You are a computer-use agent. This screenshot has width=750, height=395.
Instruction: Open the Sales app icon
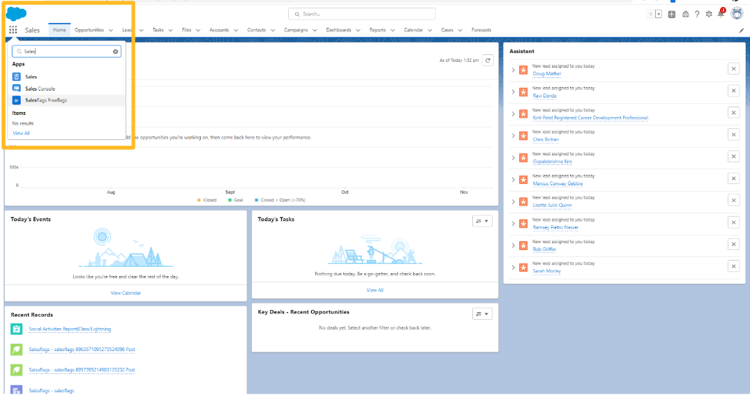pos(16,77)
